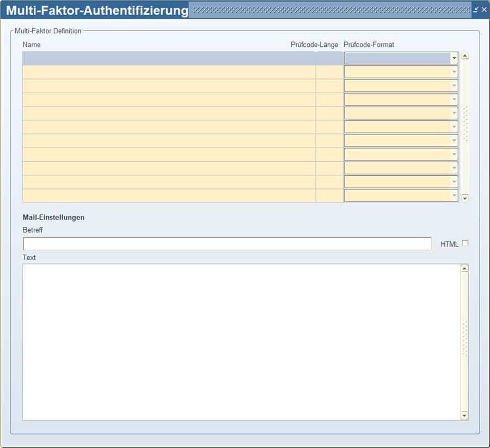
Task: Expand the second row Prüfcode-Format dropdown
Action: click(x=454, y=72)
